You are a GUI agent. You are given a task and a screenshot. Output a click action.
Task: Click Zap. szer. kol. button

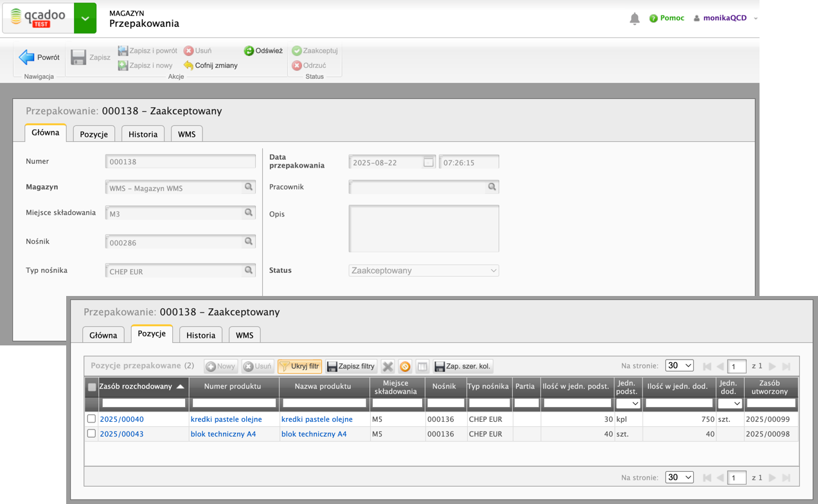click(463, 366)
